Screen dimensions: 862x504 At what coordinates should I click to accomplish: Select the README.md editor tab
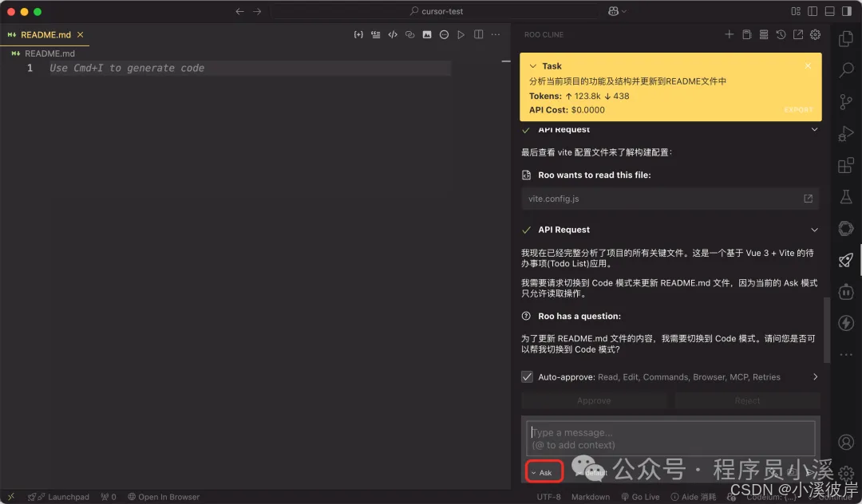(x=45, y=34)
